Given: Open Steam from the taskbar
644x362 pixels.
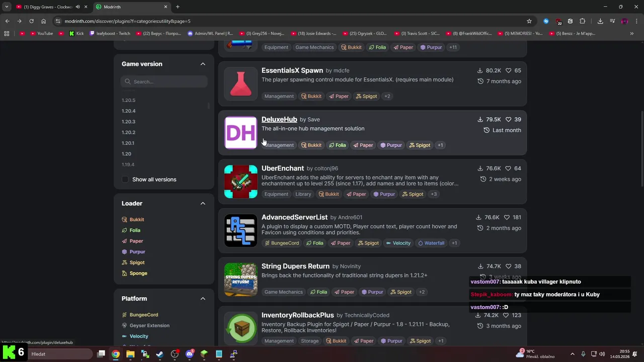Looking at the screenshot, I should (159, 354).
